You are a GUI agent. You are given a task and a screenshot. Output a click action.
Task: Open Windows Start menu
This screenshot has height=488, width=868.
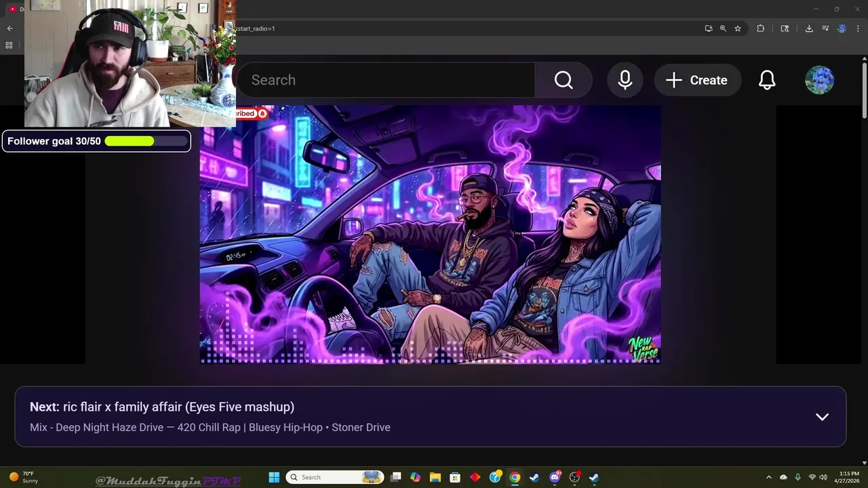click(x=274, y=477)
